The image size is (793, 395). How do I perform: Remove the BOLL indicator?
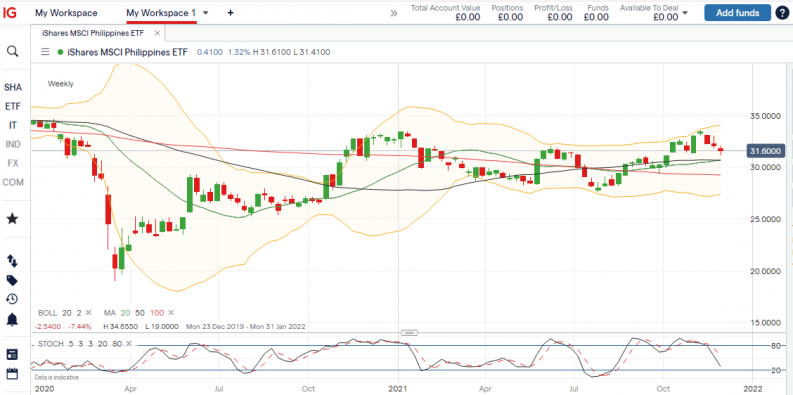pyautogui.click(x=89, y=313)
